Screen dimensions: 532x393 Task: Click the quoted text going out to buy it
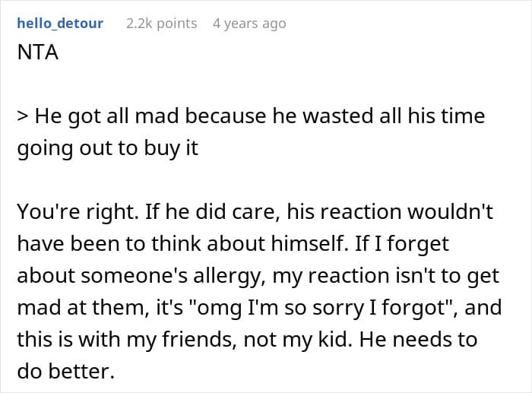[106, 147]
